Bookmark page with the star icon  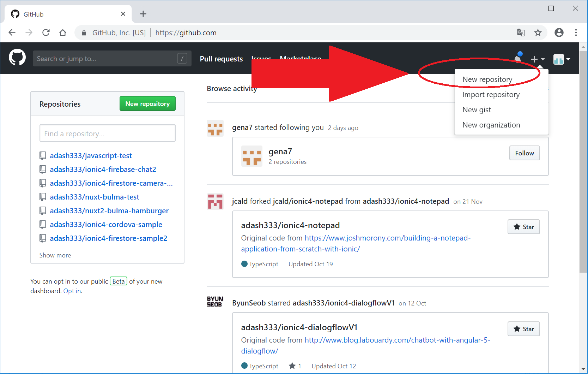coord(538,32)
